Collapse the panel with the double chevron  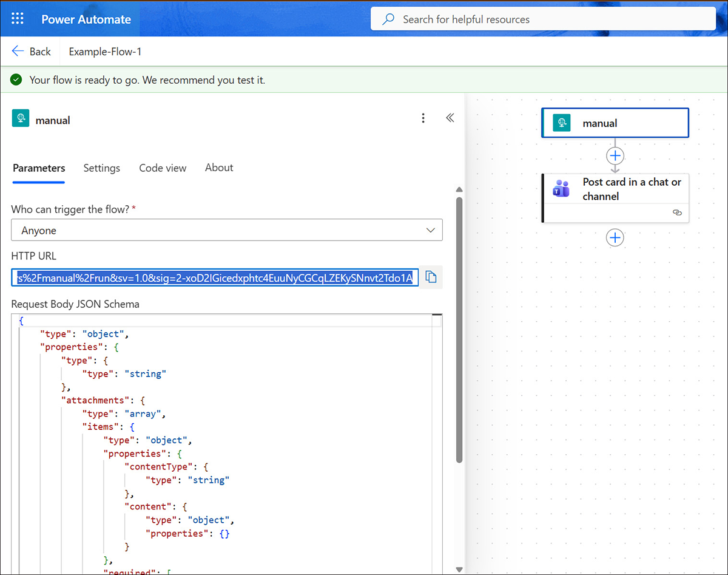coord(450,117)
